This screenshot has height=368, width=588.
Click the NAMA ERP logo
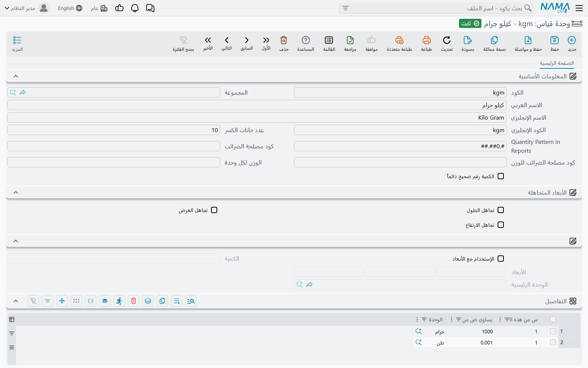coord(555,8)
